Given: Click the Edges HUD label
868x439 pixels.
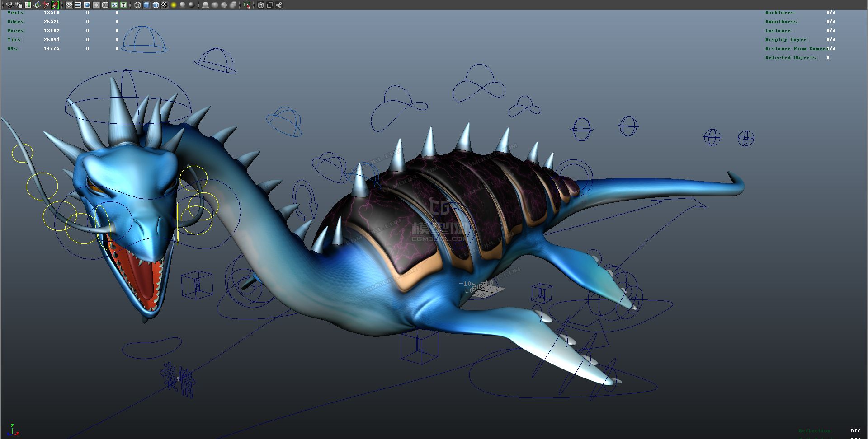Looking at the screenshot, I should click(17, 22).
